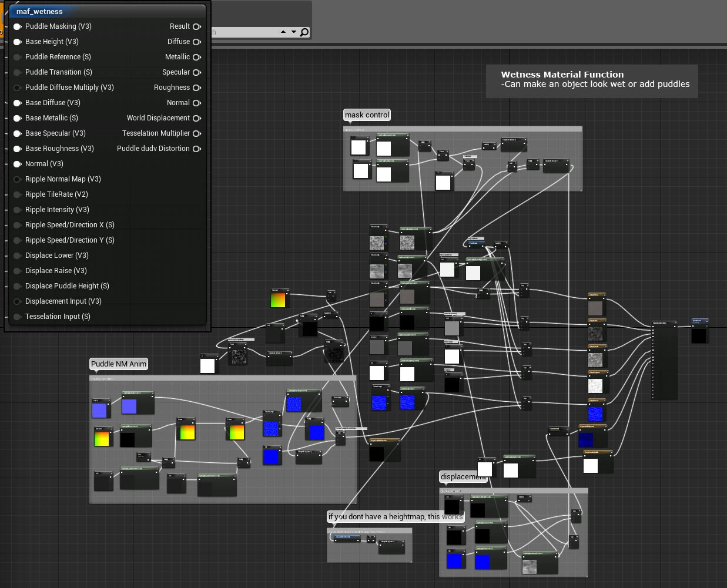
Task: Click the Diffuse output pin
Action: pos(196,42)
